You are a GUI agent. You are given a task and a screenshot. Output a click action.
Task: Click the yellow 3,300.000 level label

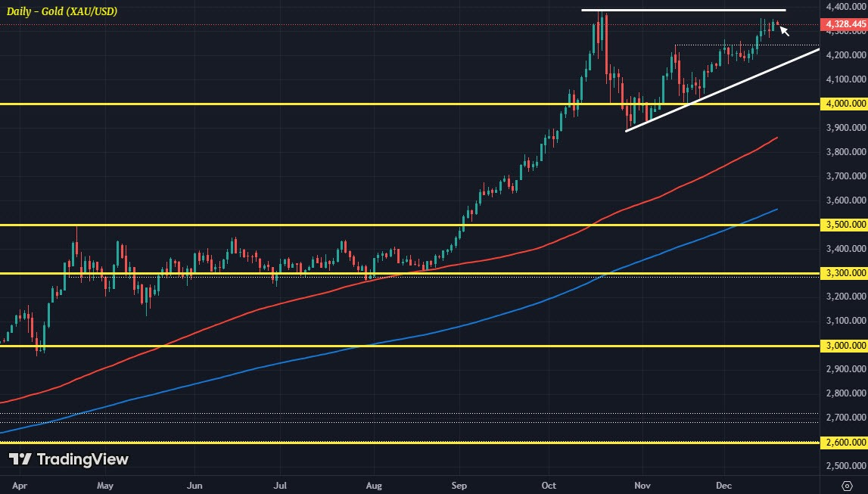[845, 273]
